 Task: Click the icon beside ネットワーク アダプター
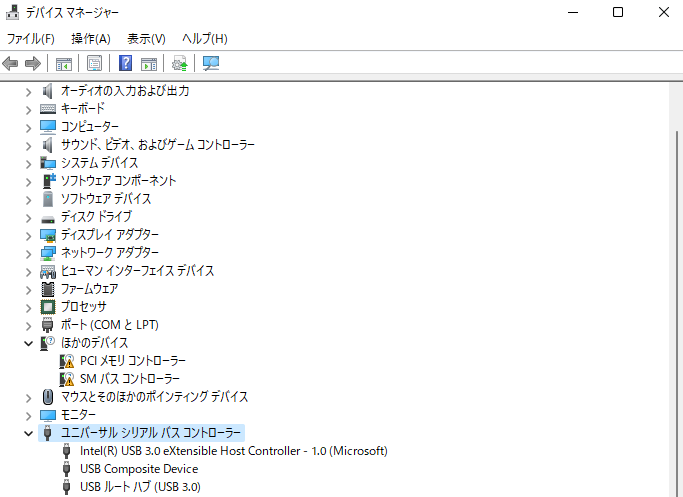point(47,253)
